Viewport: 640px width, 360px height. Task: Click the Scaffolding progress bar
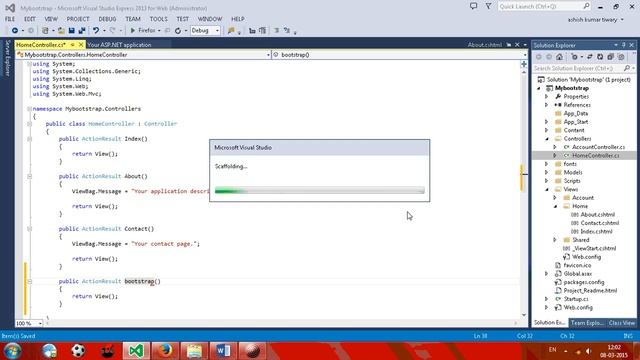pos(320,191)
